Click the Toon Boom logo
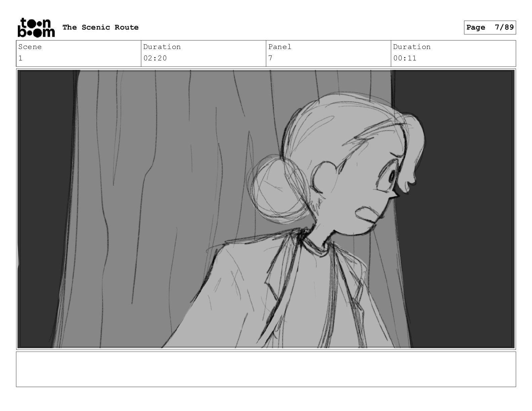 [36, 27]
